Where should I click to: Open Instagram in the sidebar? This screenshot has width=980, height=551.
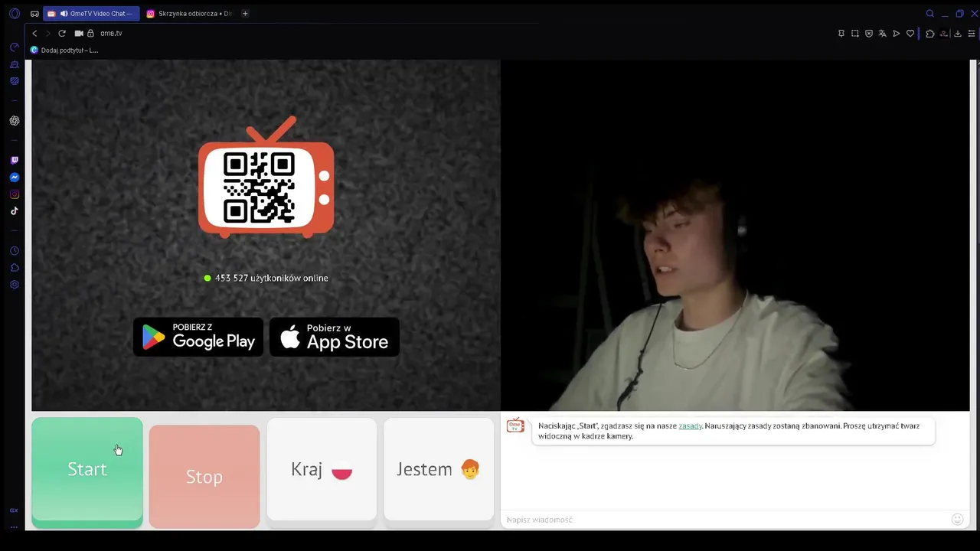tap(14, 194)
